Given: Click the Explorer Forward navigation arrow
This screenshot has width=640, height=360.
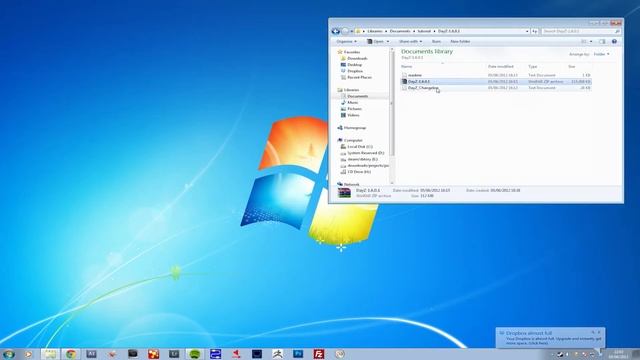Looking at the screenshot, I should click(345, 31).
